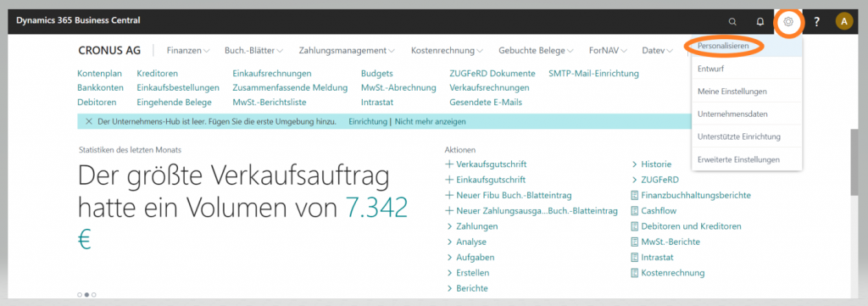868x306 pixels.
Task: Open the search magnifier icon
Action: click(732, 21)
